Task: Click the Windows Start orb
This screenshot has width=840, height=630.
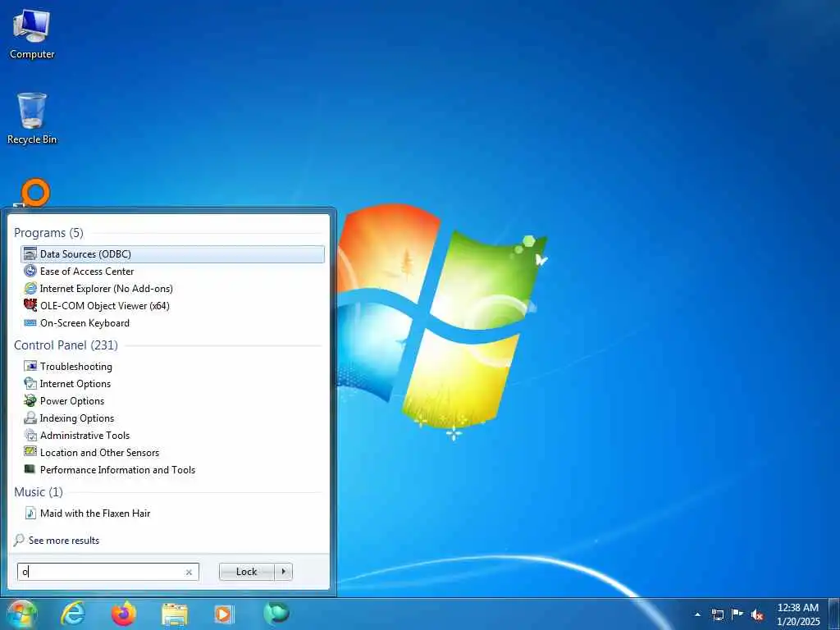Action: tap(21, 614)
